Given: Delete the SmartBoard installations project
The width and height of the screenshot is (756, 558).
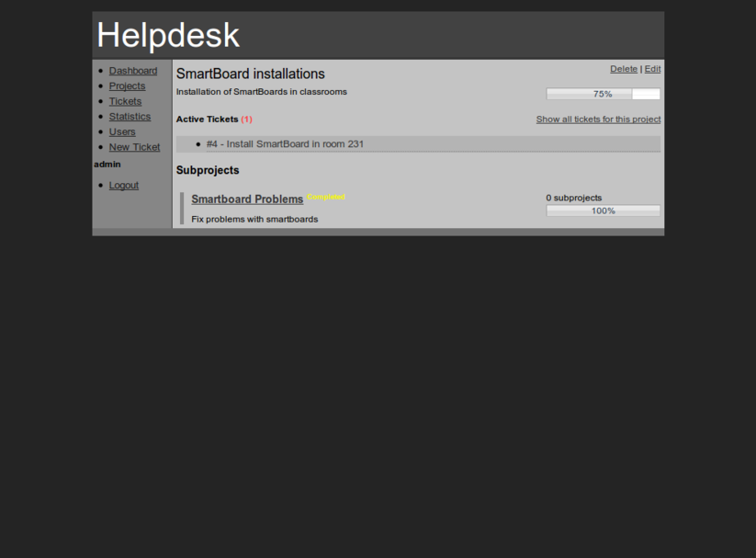Looking at the screenshot, I should point(624,69).
